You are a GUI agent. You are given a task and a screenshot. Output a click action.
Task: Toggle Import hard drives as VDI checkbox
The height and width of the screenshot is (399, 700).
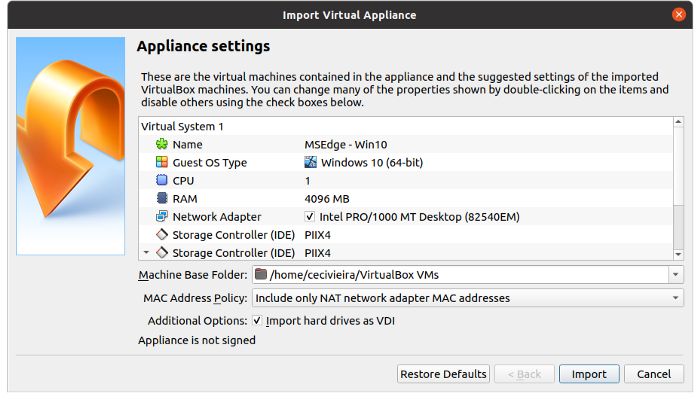tap(257, 320)
